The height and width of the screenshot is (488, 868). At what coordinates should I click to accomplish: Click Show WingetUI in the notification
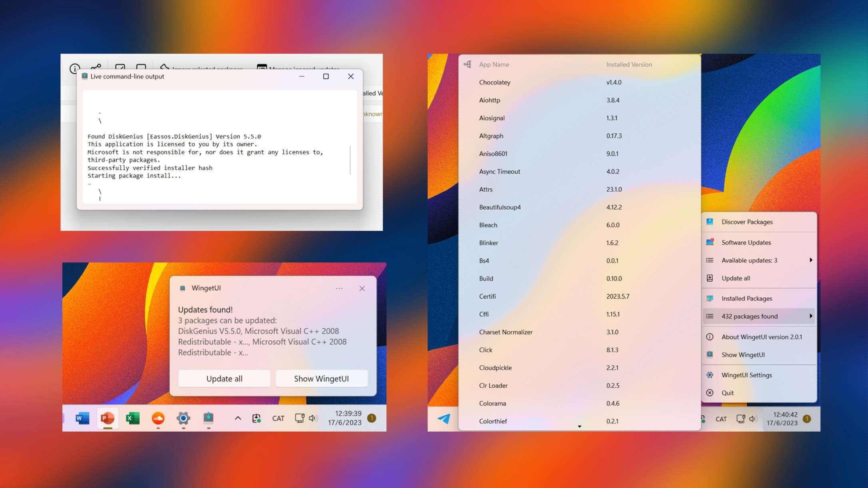[x=321, y=378]
